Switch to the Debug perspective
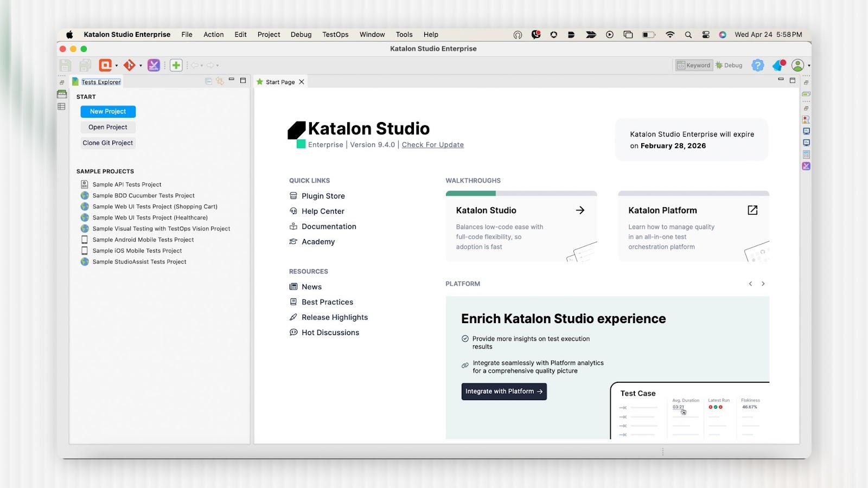Viewport: 868px width, 488px height. click(x=729, y=66)
